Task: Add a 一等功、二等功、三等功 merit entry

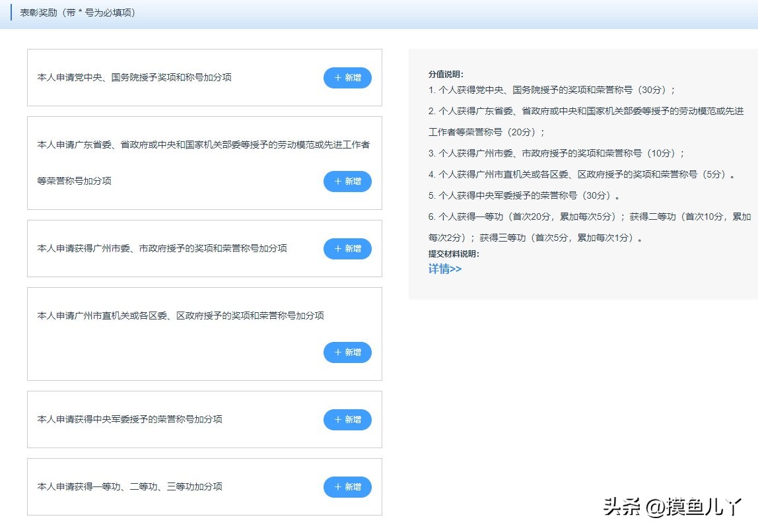Action: (x=348, y=486)
